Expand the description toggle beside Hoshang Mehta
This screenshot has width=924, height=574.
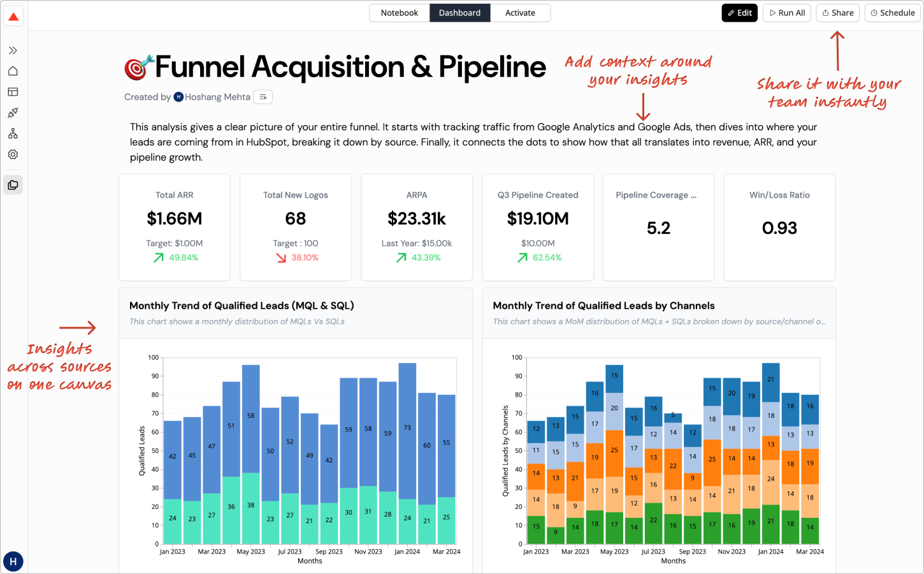(x=263, y=97)
